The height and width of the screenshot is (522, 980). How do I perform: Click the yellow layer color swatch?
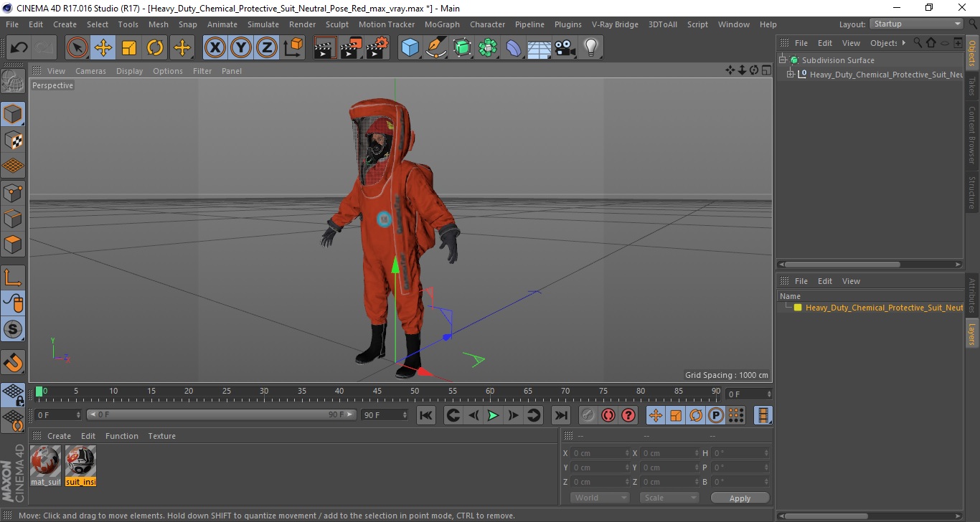[798, 308]
